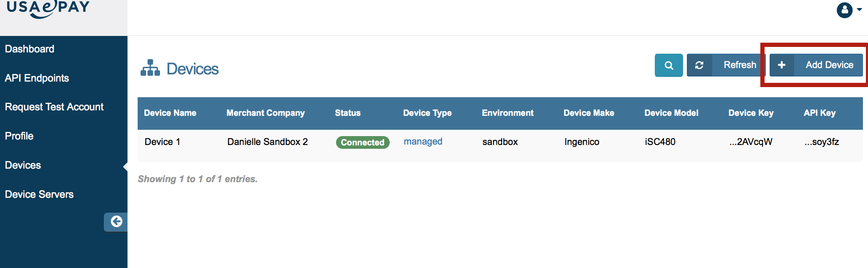Click the Connected status badge

coord(363,142)
